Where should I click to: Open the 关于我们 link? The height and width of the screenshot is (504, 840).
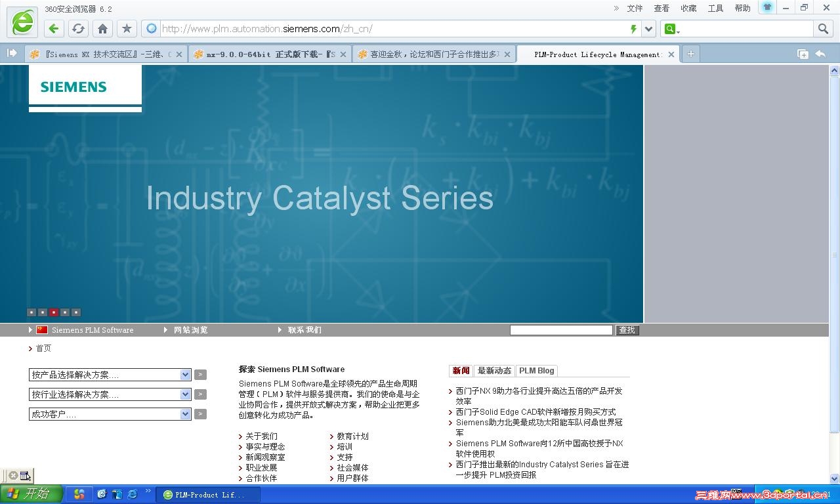tap(261, 436)
